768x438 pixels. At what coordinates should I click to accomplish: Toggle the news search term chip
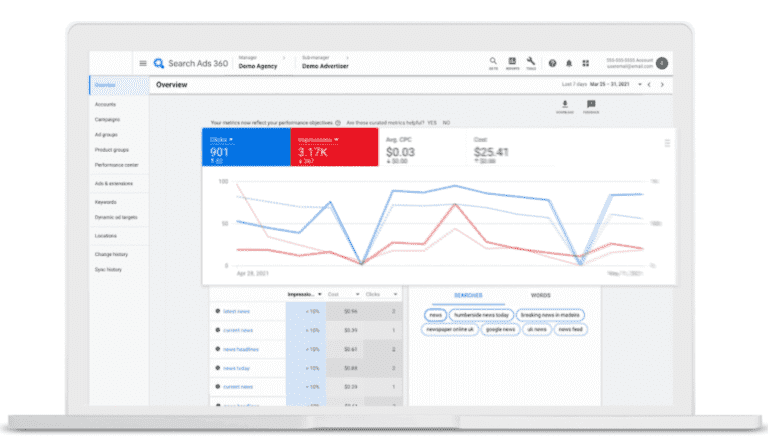[435, 315]
